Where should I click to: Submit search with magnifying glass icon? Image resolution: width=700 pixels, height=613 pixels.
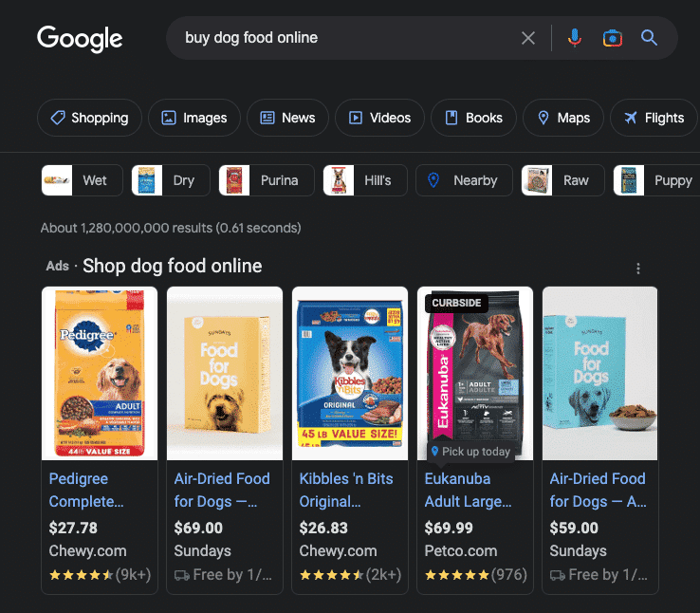point(649,38)
